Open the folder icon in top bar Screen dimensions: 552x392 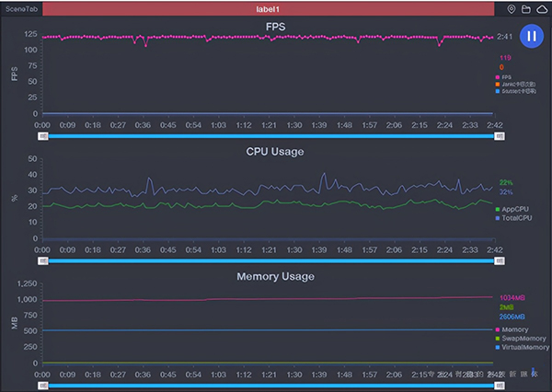click(x=526, y=9)
